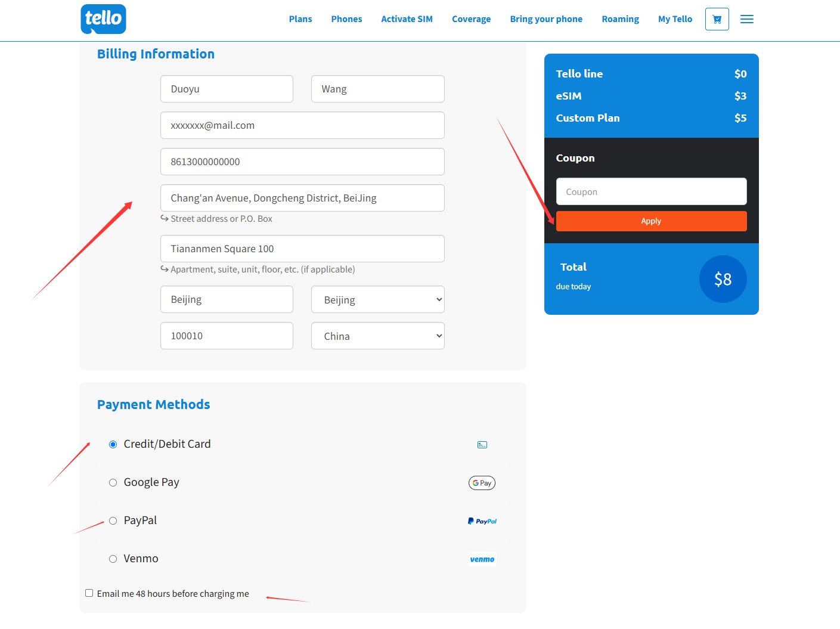840x629 pixels.
Task: Go to Plans in navigation
Action: pyautogui.click(x=300, y=19)
